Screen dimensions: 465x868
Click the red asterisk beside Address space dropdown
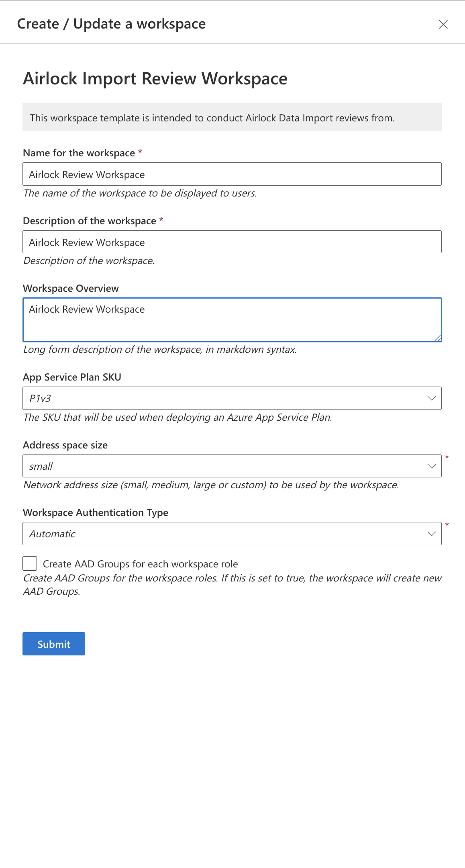(447, 457)
